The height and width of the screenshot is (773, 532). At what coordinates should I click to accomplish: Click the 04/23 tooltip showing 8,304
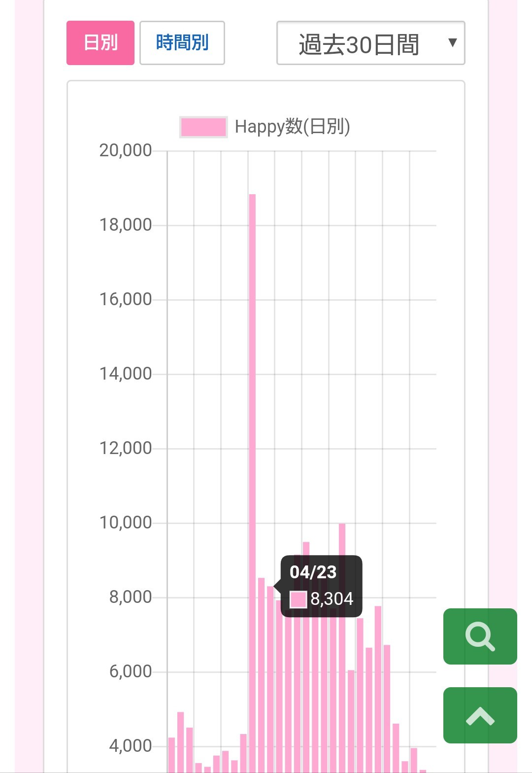(321, 586)
